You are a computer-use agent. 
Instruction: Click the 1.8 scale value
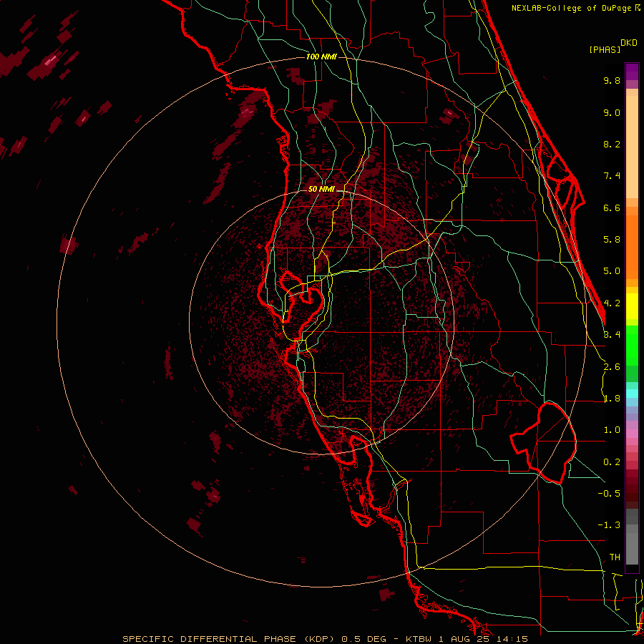pyautogui.click(x=612, y=399)
